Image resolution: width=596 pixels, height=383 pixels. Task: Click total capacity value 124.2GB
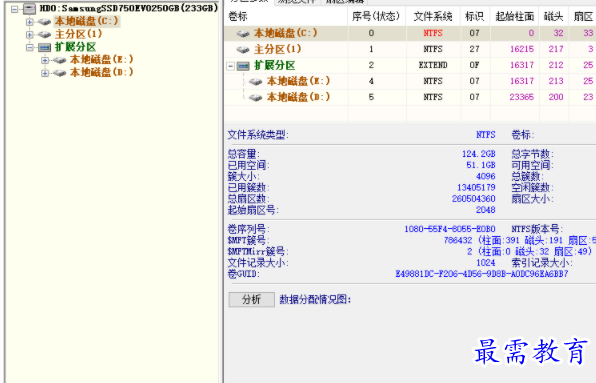coord(479,154)
